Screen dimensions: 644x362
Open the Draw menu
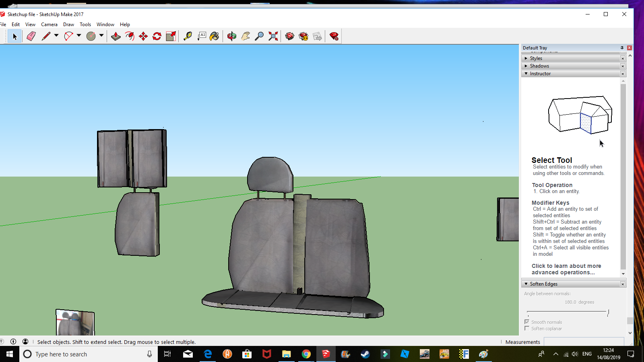[x=68, y=25]
